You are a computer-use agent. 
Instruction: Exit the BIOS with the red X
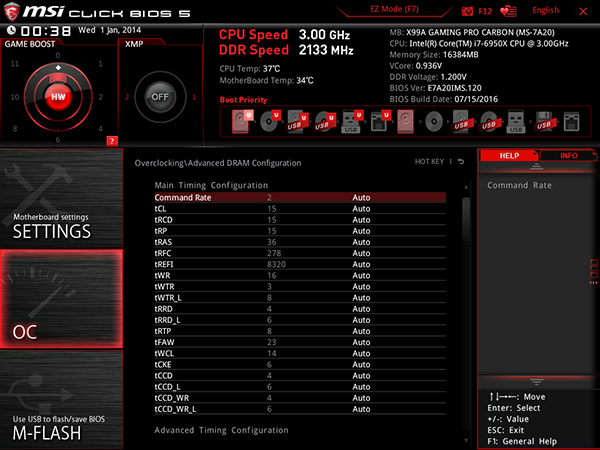[x=583, y=11]
